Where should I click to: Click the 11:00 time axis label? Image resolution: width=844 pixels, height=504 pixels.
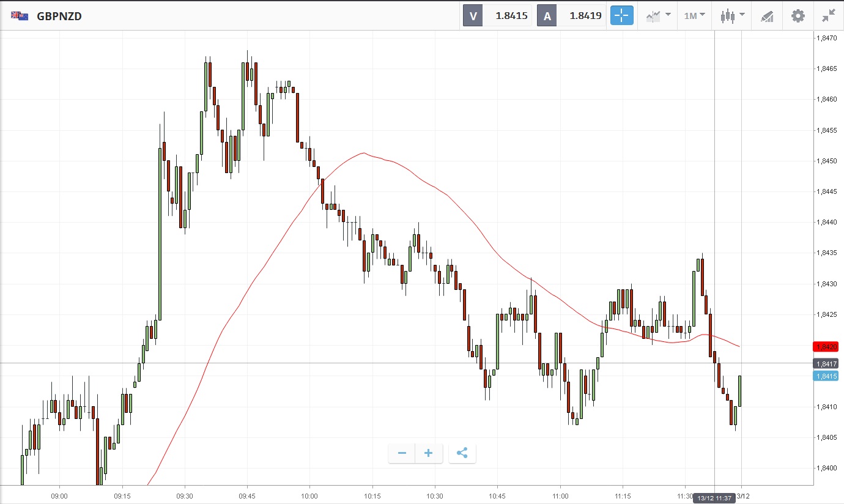pyautogui.click(x=560, y=495)
